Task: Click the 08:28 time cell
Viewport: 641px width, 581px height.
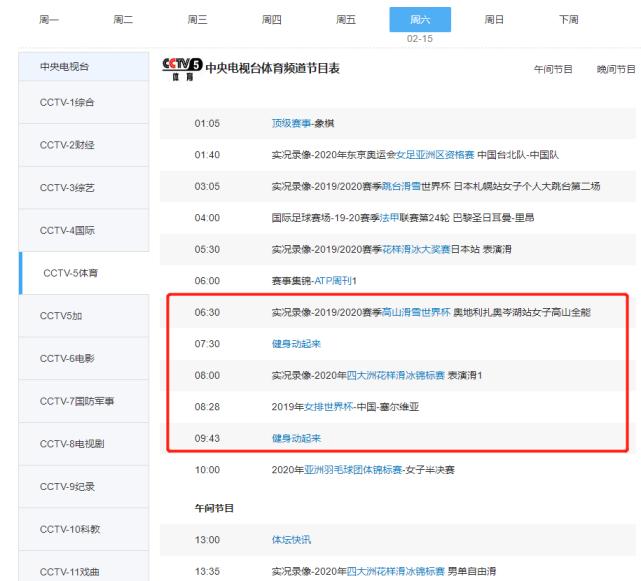Action: [207, 407]
